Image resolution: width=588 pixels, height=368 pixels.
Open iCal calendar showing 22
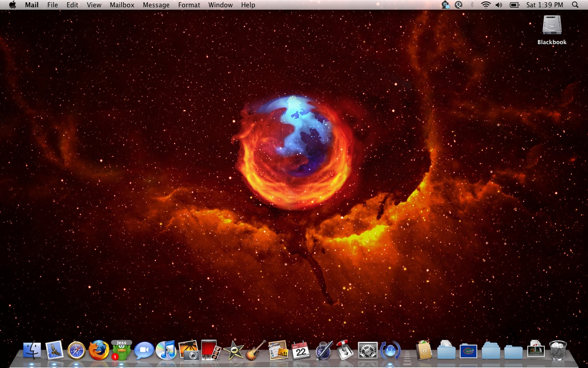pyautogui.click(x=300, y=350)
